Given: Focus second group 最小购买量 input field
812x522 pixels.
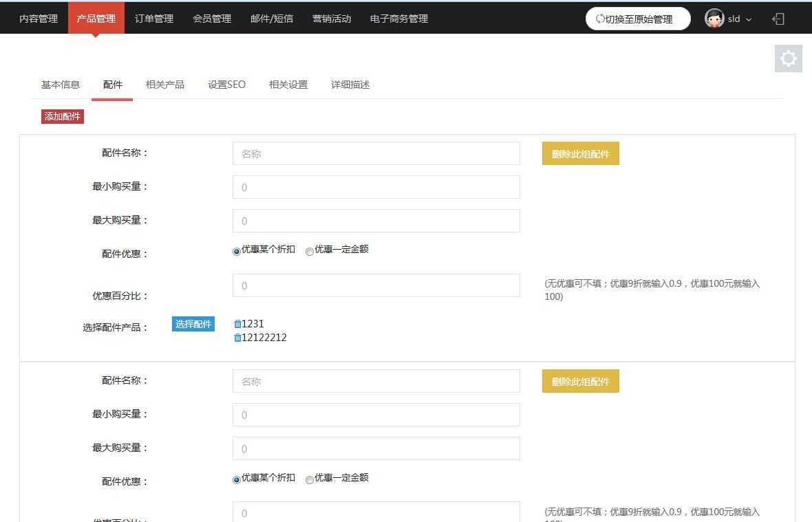Looking at the screenshot, I should coord(376,415).
